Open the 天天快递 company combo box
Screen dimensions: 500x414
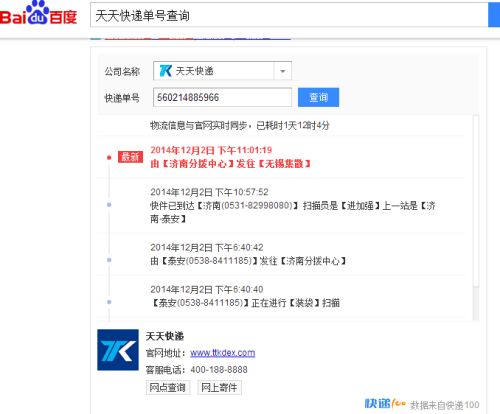tap(222, 71)
